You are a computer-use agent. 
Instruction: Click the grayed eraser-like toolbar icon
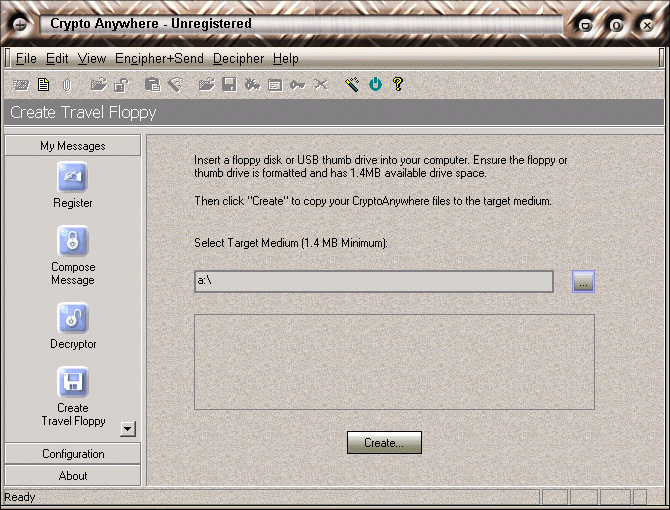click(175, 85)
